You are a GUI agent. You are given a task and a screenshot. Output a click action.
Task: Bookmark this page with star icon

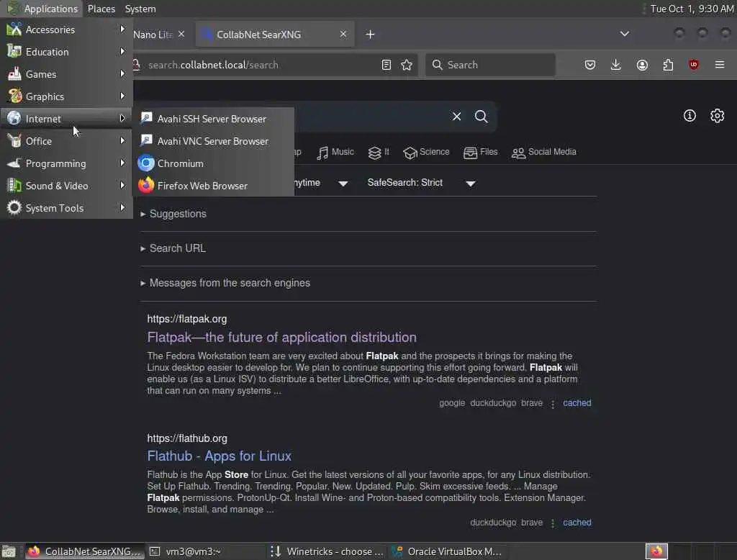pyautogui.click(x=407, y=65)
